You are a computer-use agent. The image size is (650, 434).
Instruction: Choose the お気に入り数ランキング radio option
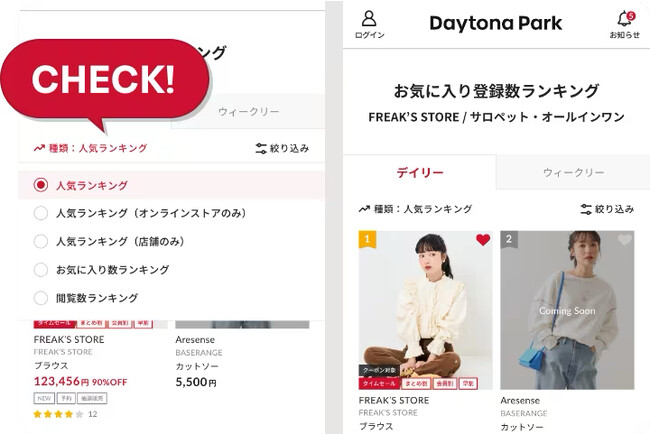pyautogui.click(x=41, y=269)
